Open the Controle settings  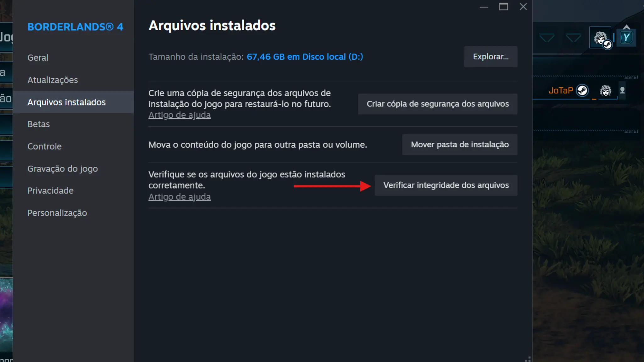click(44, 146)
